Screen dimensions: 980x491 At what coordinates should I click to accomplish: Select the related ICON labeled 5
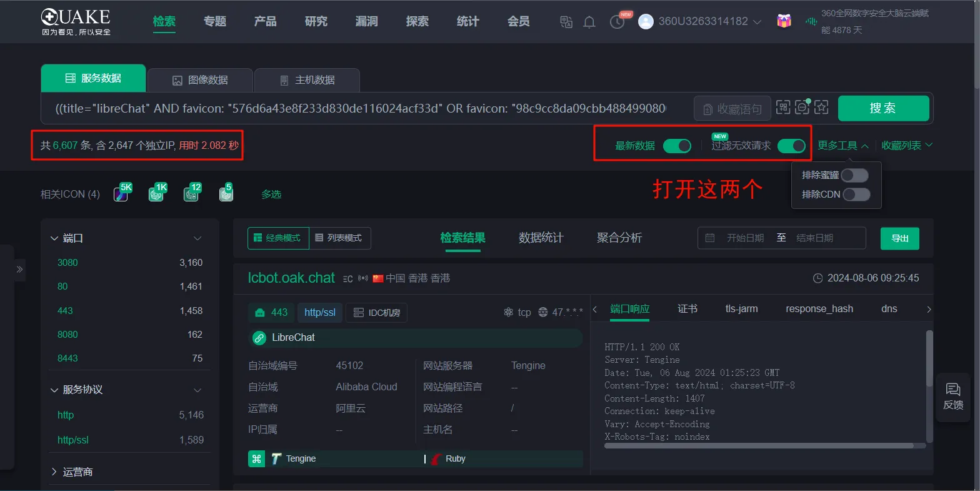click(226, 193)
